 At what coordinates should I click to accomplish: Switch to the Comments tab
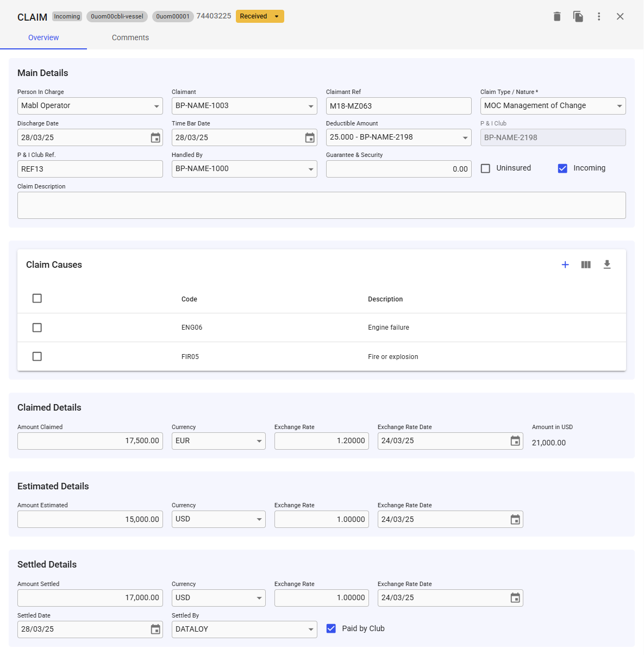pyautogui.click(x=130, y=37)
